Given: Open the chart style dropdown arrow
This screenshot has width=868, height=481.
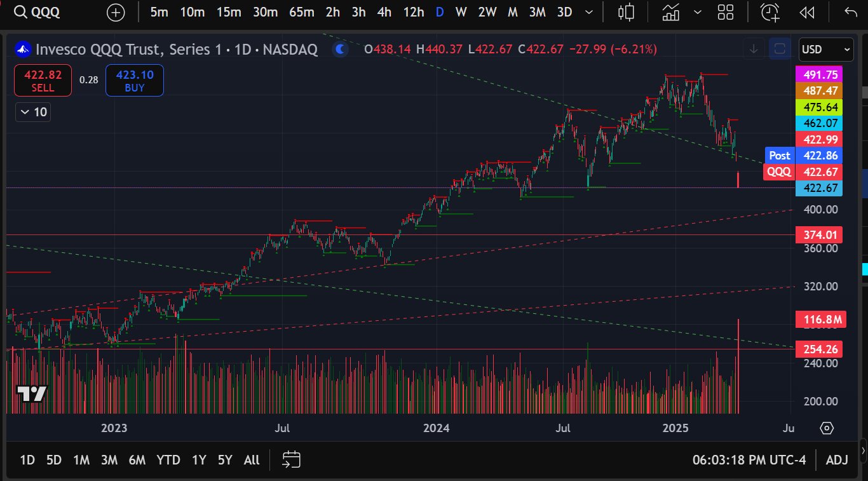Looking at the screenshot, I should [698, 11].
